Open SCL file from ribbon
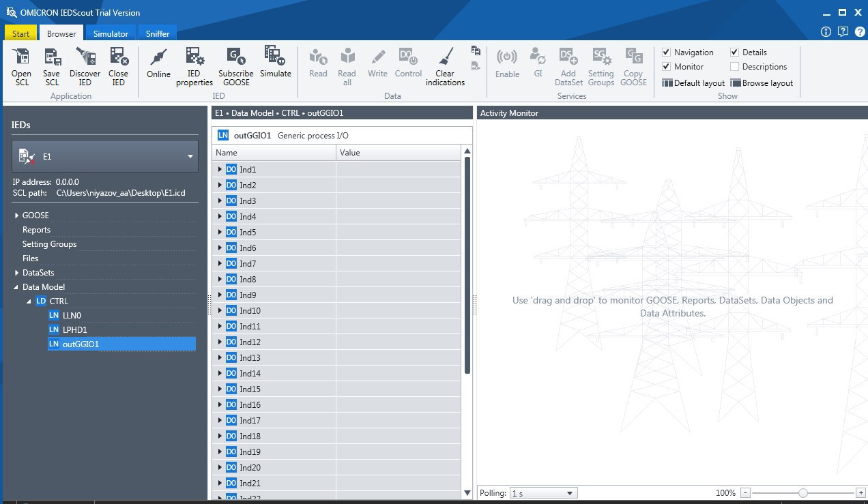Screen dimensions: 868x504 pyautogui.click(x=21, y=66)
